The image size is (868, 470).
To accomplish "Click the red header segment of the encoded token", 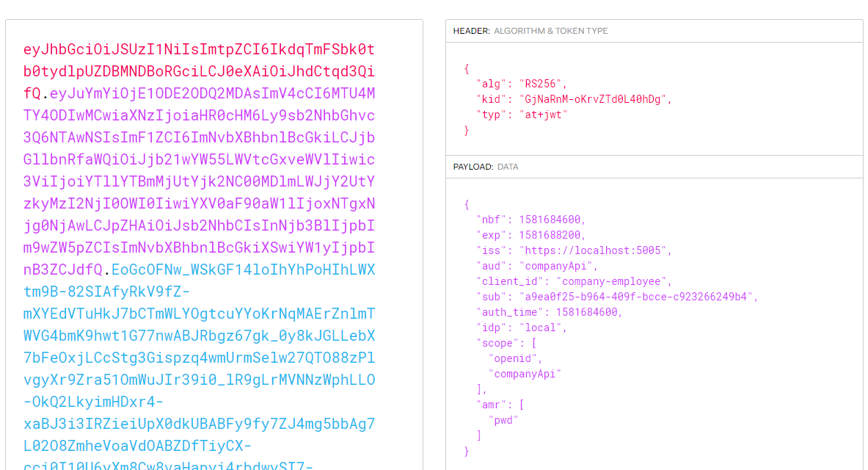I will (x=199, y=71).
